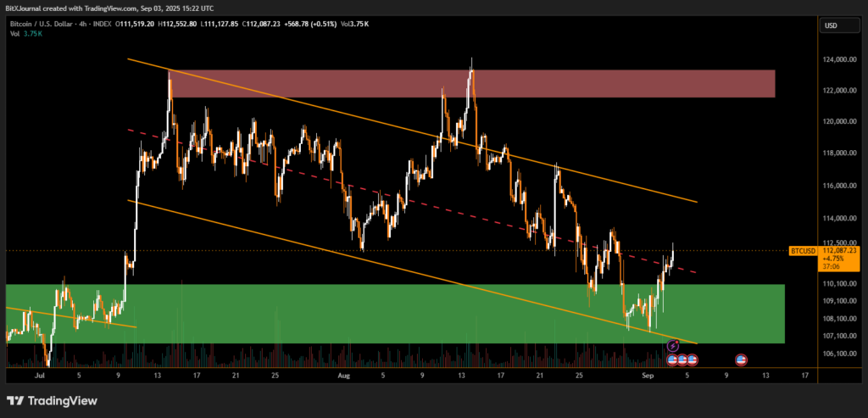Viewport: 868px width, 418px height.
Task: Open the middle US flag event in the cluster
Action: [682, 359]
